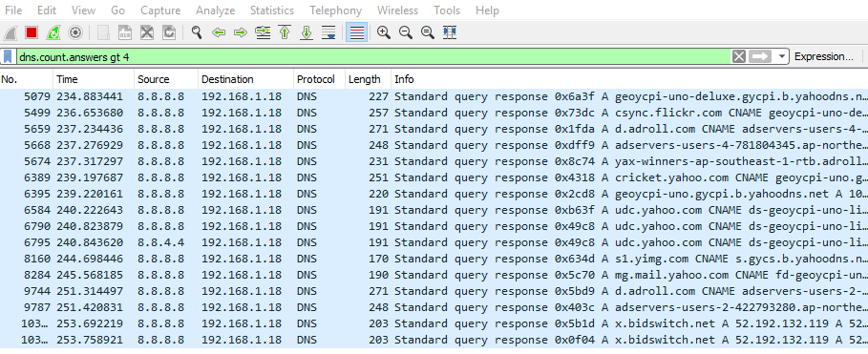
Task: Open the Analyze menu
Action: point(216,10)
